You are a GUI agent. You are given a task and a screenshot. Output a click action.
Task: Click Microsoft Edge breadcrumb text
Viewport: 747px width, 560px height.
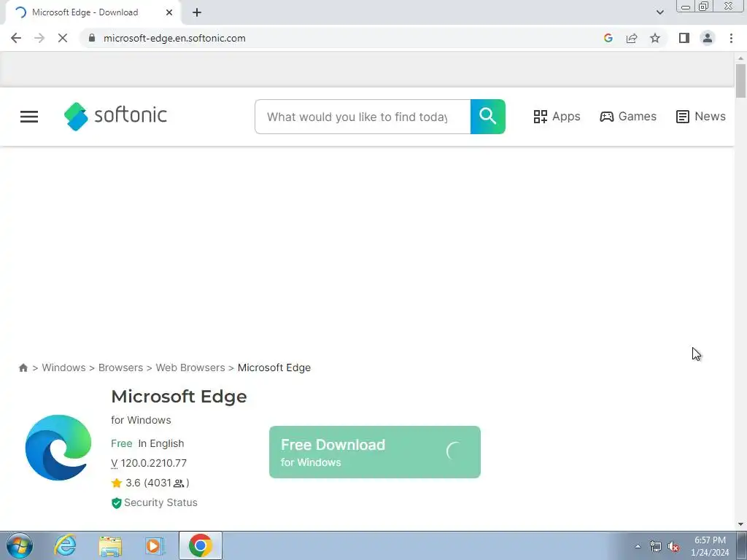tap(274, 367)
